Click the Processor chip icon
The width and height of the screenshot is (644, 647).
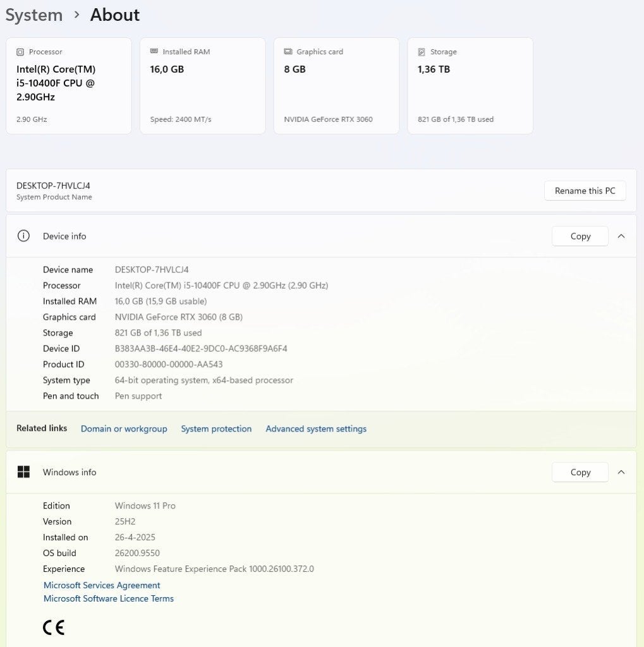(20, 52)
